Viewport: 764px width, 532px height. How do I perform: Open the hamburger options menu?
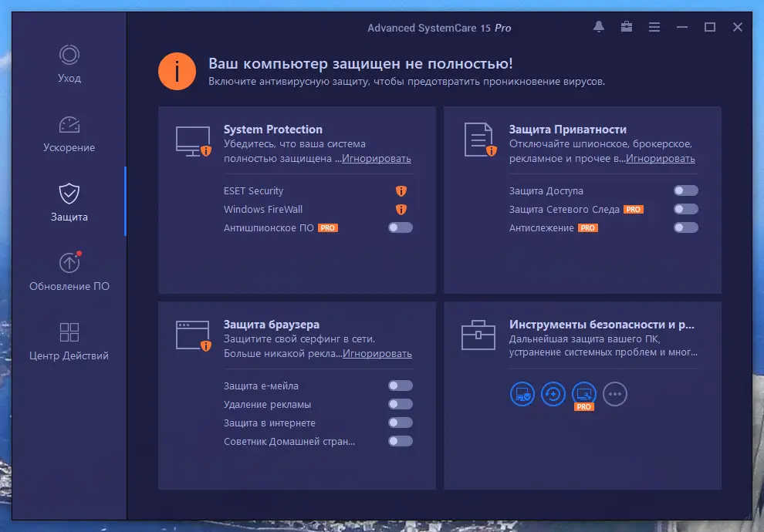(654, 27)
